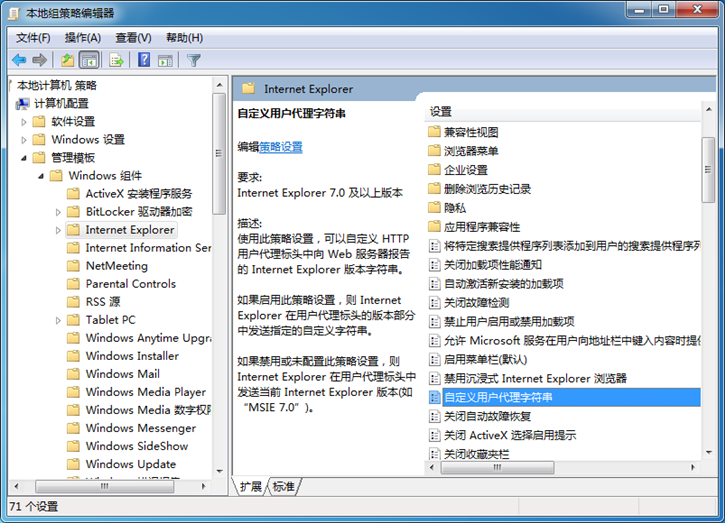Collapse the 管理模板 tree node
Viewport: 725px width, 523px height.
coord(25,158)
